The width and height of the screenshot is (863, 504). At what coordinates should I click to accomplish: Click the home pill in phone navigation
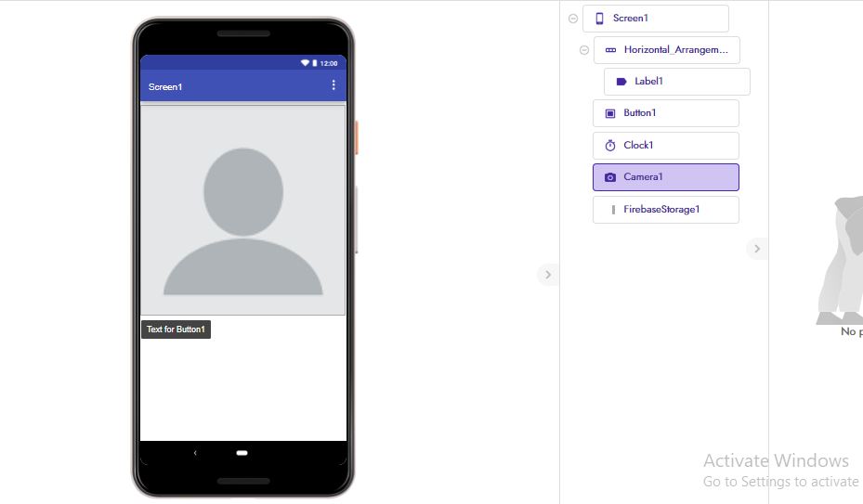242,453
